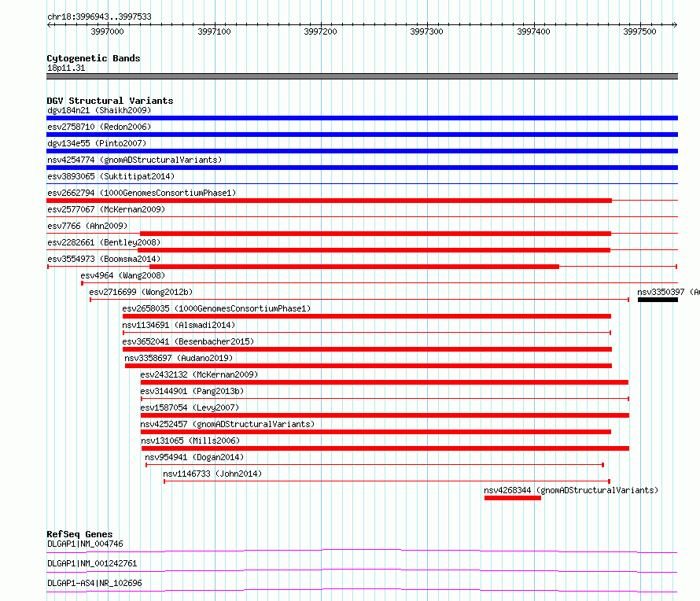Click esv2282661 (Bentley2008) label
The height and width of the screenshot is (601, 700).
[x=104, y=242]
